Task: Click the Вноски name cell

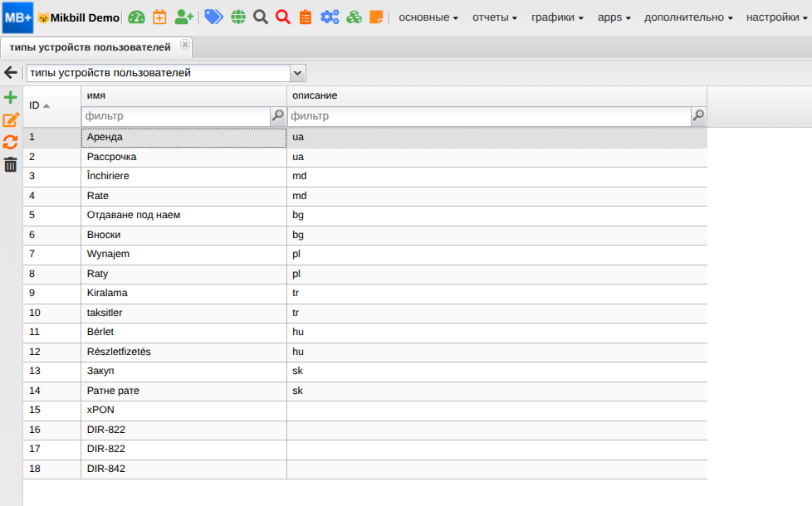Action: (x=183, y=235)
